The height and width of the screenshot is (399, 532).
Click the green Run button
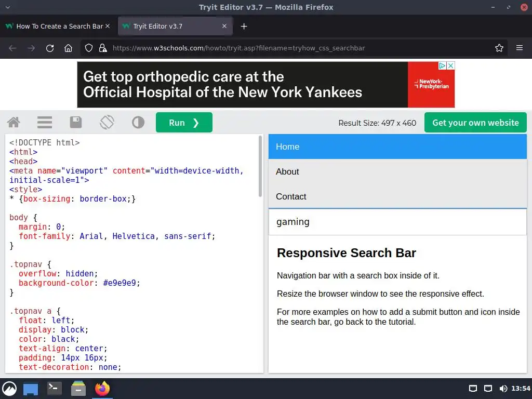pos(184,123)
